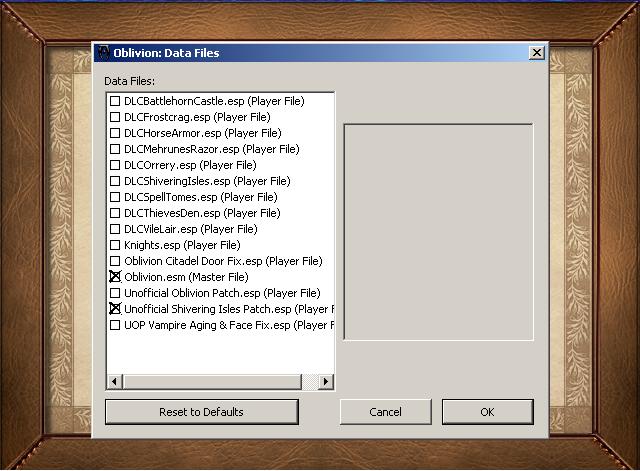Toggle DLCShiveringIsles.esp checkbox on
This screenshot has height=471, width=640.
(115, 181)
